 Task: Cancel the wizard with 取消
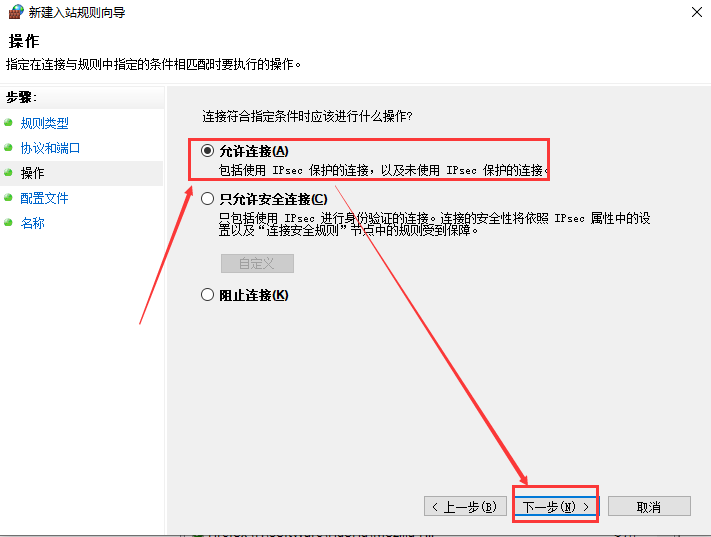point(649,506)
